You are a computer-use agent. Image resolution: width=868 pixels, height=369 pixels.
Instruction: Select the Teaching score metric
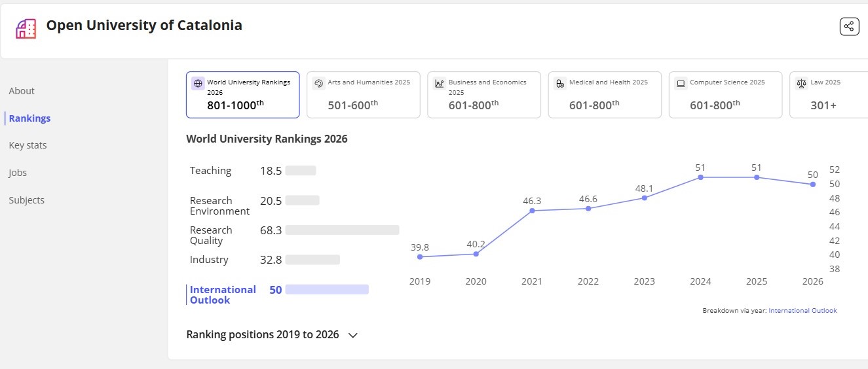pos(210,171)
